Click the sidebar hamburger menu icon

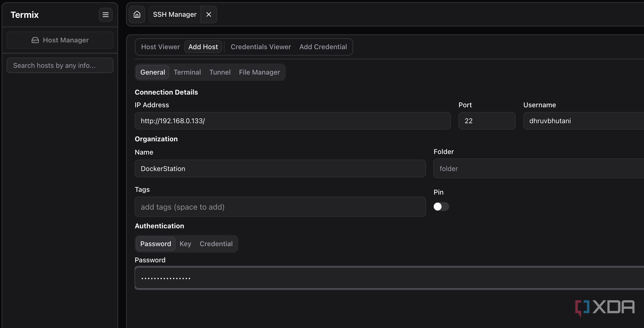click(x=106, y=15)
